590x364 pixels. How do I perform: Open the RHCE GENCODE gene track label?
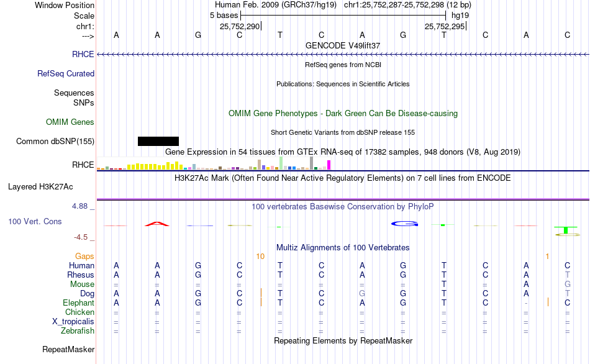[83, 54]
